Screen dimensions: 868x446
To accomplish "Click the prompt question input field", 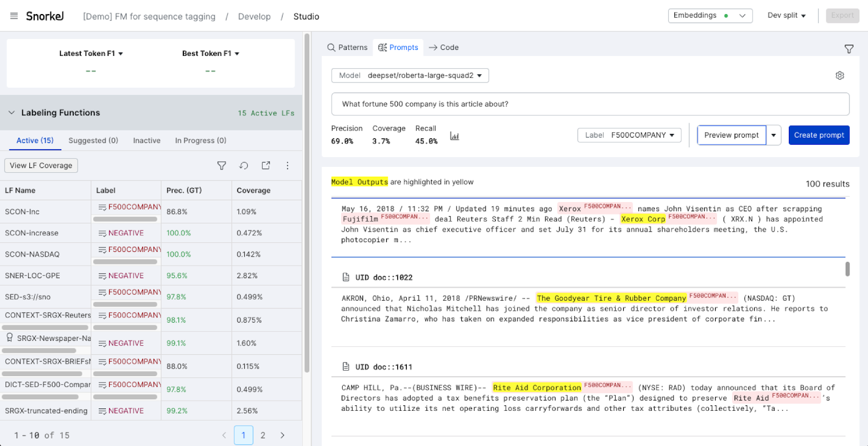I will click(590, 104).
